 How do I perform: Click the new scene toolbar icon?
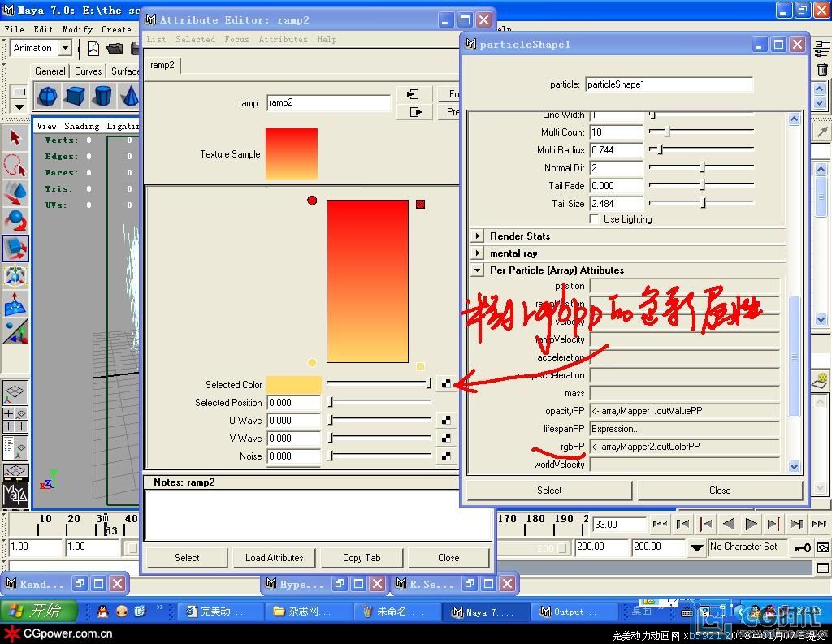[93, 48]
